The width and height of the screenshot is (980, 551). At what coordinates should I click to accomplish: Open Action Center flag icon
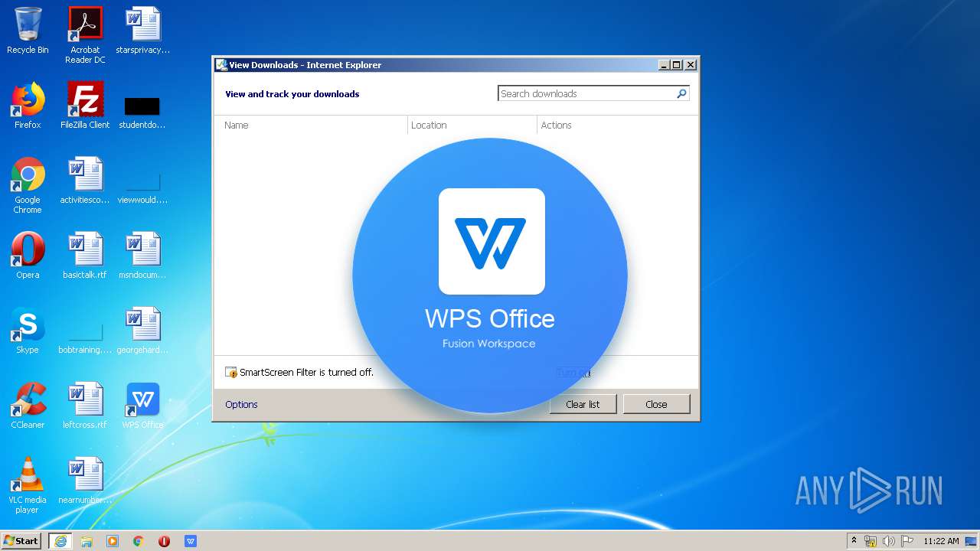[x=906, y=541]
